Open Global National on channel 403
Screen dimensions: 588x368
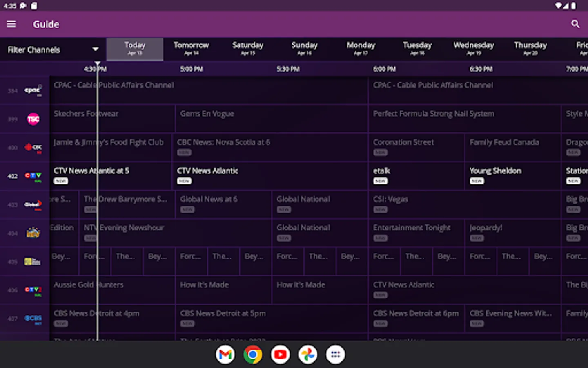click(320, 204)
